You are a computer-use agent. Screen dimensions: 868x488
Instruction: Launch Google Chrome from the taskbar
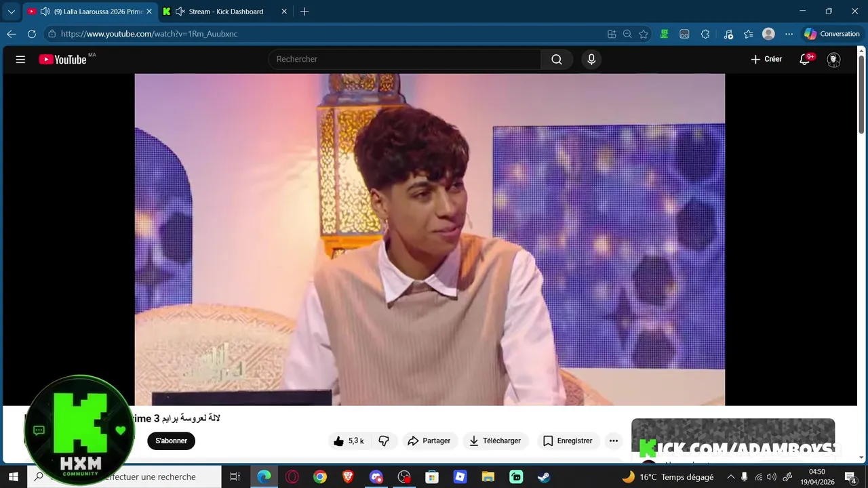[x=320, y=477]
